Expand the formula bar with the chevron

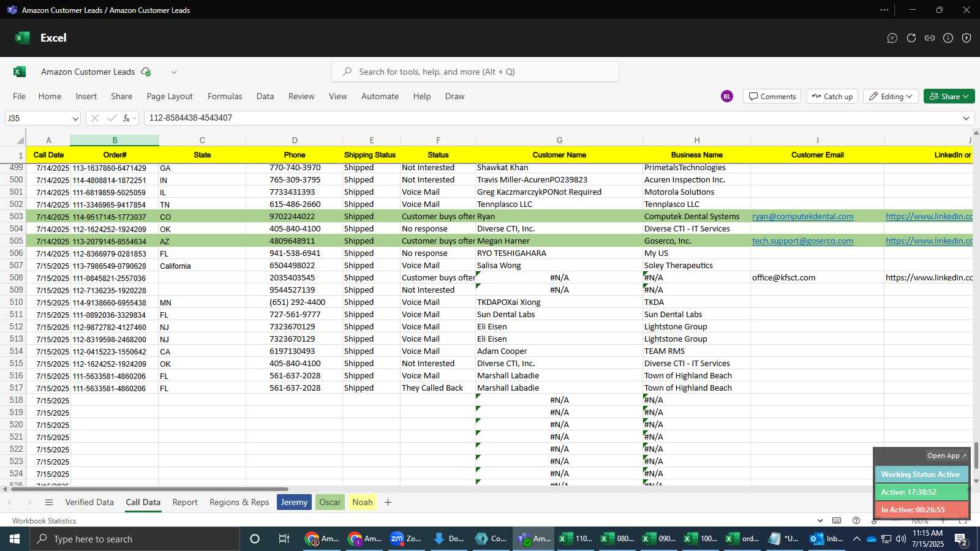pos(966,118)
